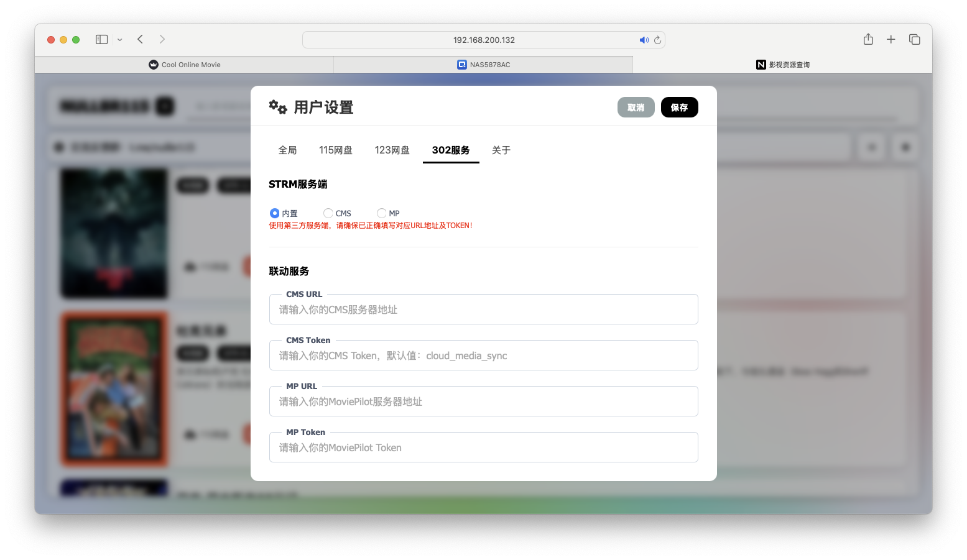Navigate back using the back arrow
This screenshot has width=967, height=560.
pyautogui.click(x=140, y=39)
